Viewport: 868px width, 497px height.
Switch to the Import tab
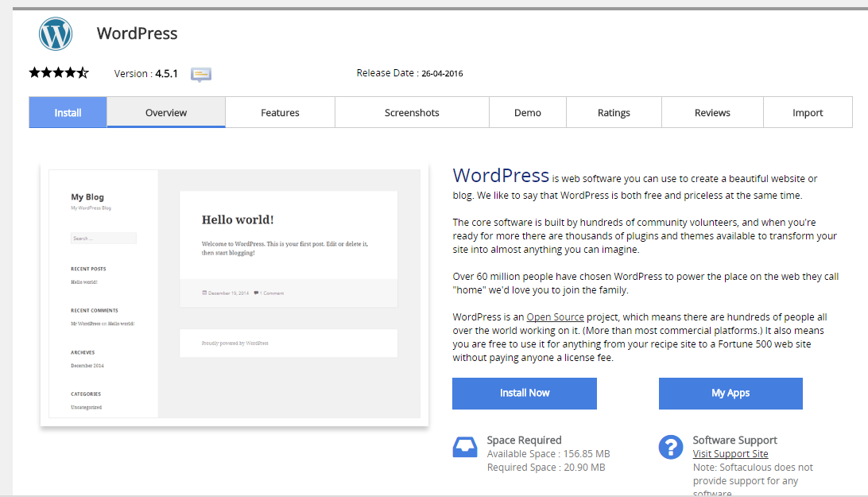coord(808,112)
